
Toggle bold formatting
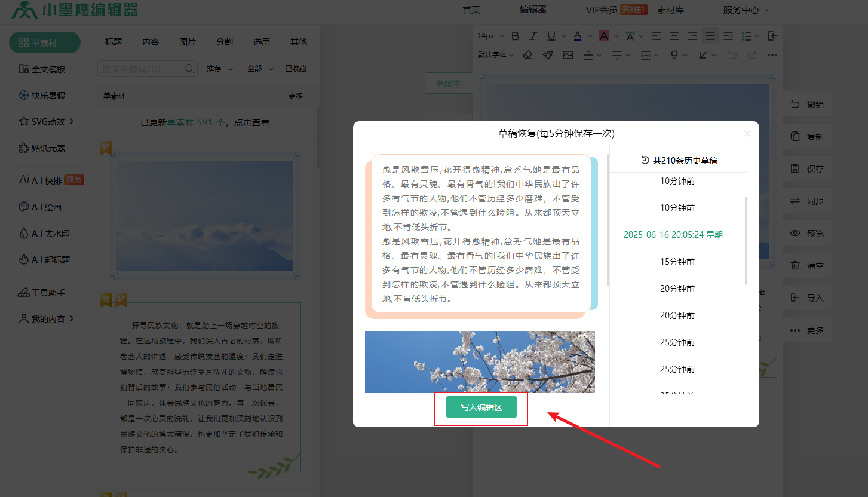point(515,36)
